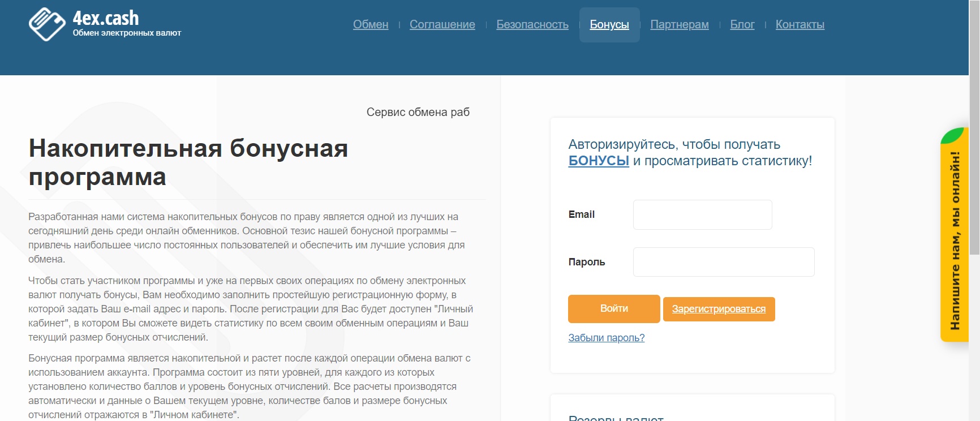Screen dimensions: 980x421
Task: Click the 4ex.cash site title text
Action: tap(106, 18)
